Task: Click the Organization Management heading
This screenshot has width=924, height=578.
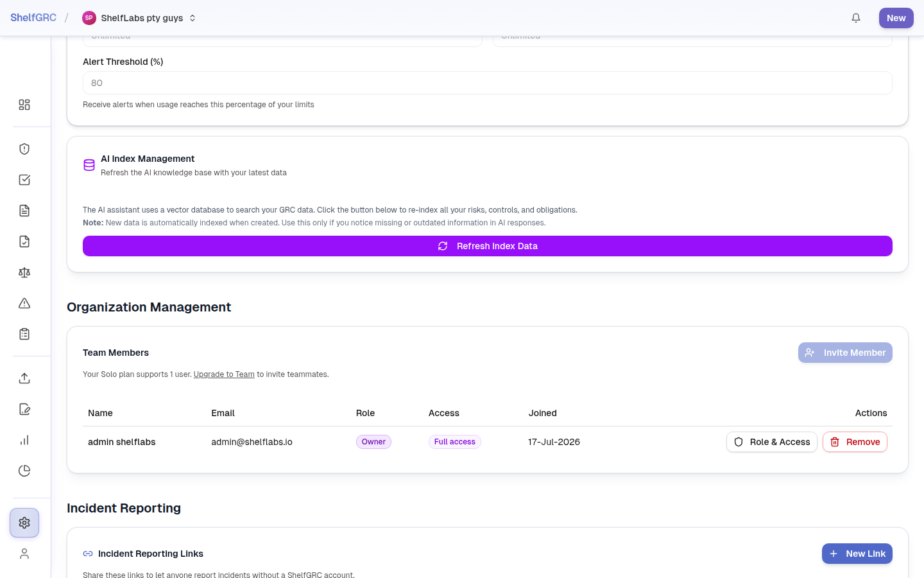Action: (149, 307)
